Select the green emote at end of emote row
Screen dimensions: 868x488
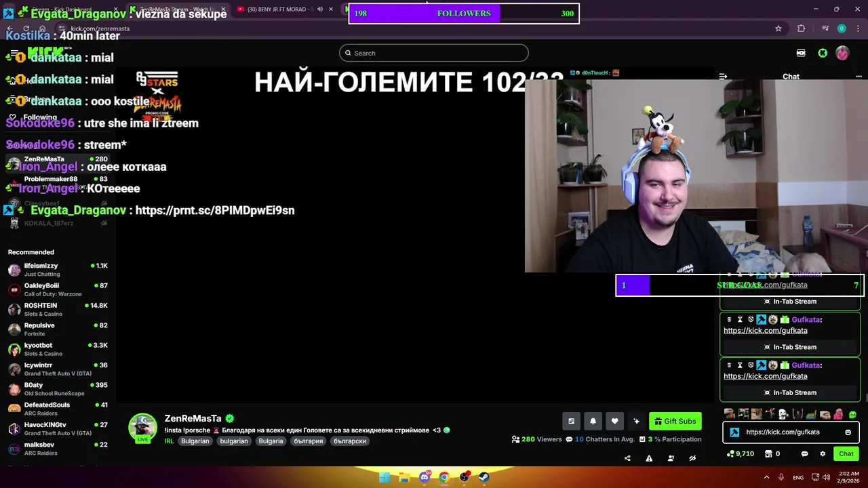(x=852, y=414)
